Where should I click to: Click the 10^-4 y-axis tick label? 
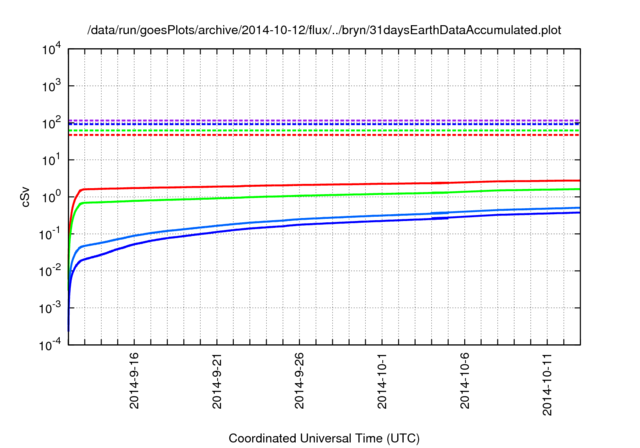click(x=50, y=345)
